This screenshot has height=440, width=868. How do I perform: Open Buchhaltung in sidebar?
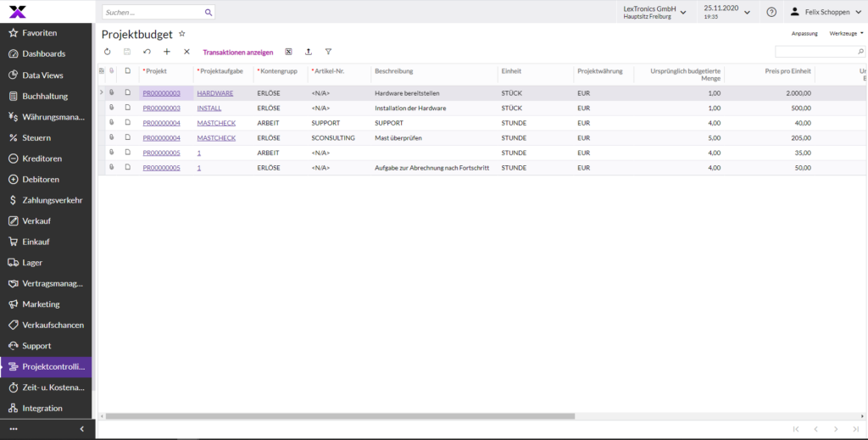(x=46, y=96)
